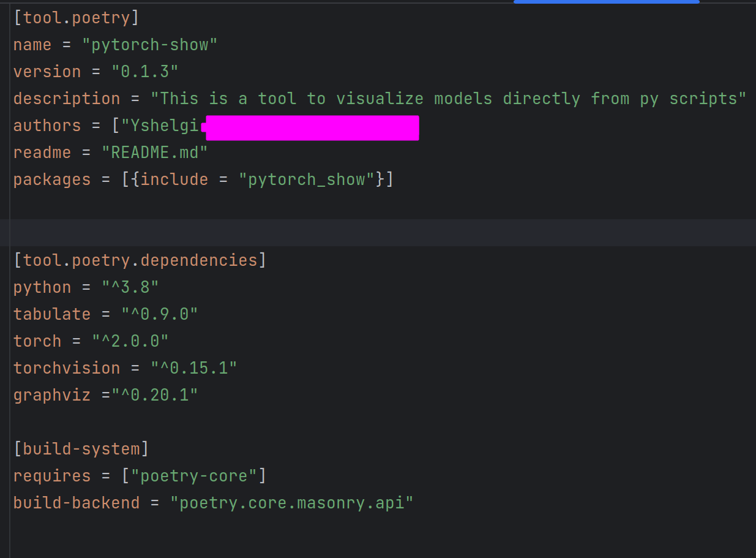The height and width of the screenshot is (558, 756).
Task: Click the graphviz dependency key
Action: pyautogui.click(x=52, y=395)
